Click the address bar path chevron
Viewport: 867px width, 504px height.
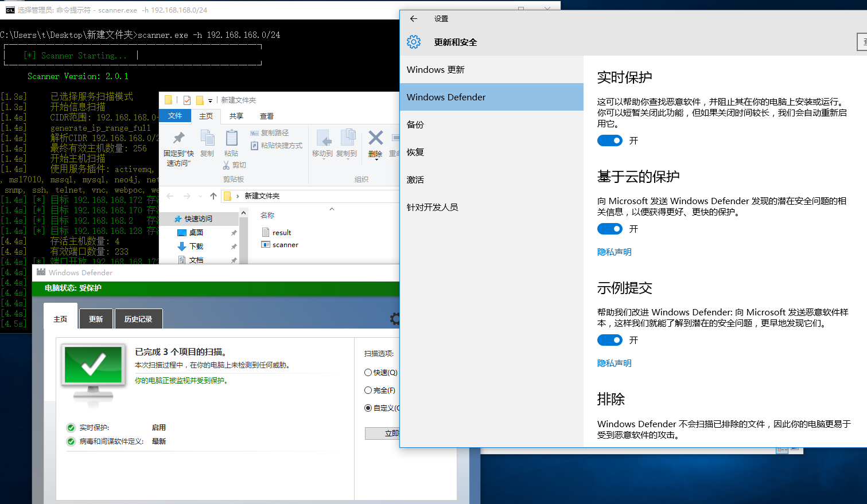(x=238, y=196)
